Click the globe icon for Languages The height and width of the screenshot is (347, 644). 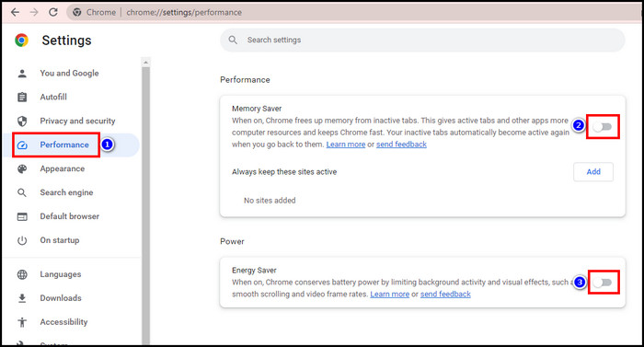[22, 274]
